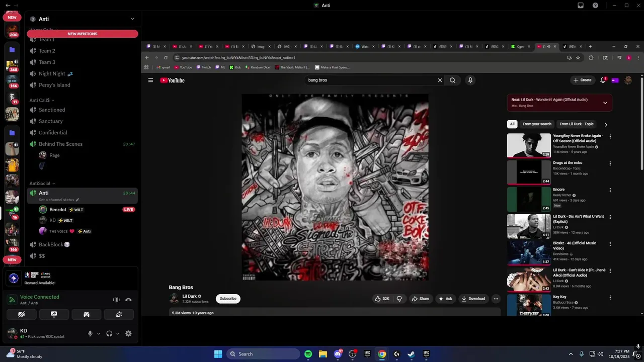Viewport: 644px width, 362px height.
Task: Collapse the AntiSocial category
Action: coord(42,184)
